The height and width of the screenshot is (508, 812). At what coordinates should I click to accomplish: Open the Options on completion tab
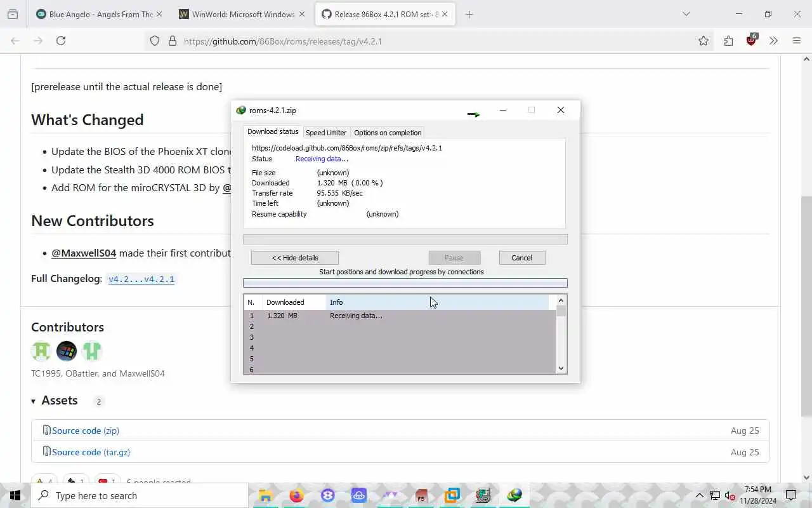click(388, 133)
